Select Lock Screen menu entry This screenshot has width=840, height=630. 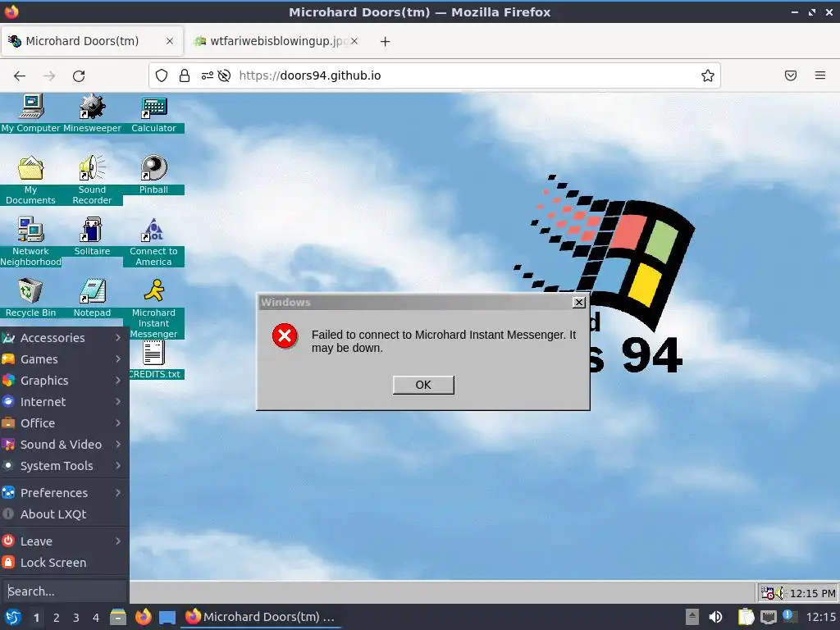pyautogui.click(x=64, y=563)
